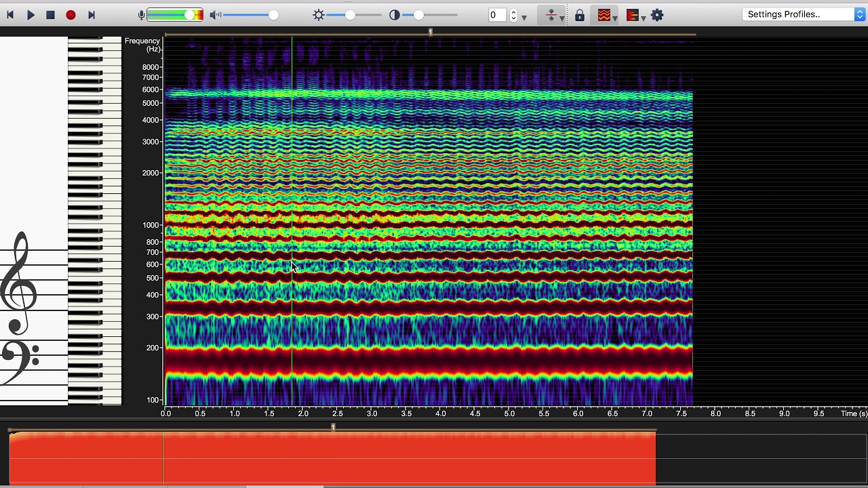
Task: Skip to the end of the recording
Action: 92,15
